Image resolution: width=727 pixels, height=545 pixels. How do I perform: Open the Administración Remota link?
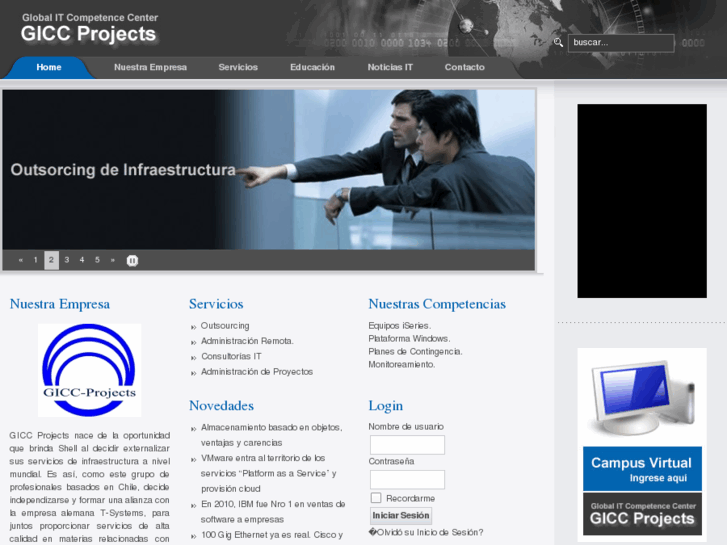click(247, 341)
